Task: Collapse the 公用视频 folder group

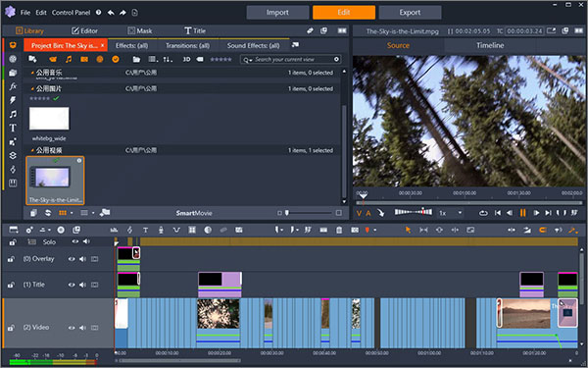Action: (32, 150)
